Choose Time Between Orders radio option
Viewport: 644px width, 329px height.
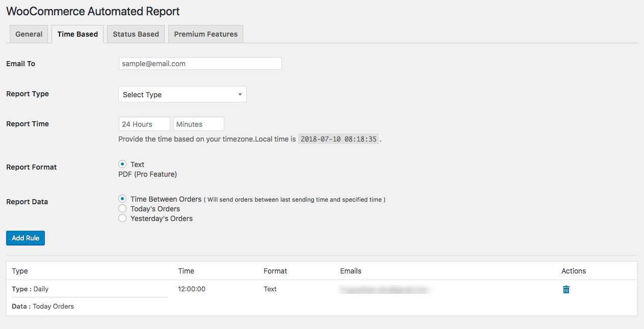click(x=122, y=199)
